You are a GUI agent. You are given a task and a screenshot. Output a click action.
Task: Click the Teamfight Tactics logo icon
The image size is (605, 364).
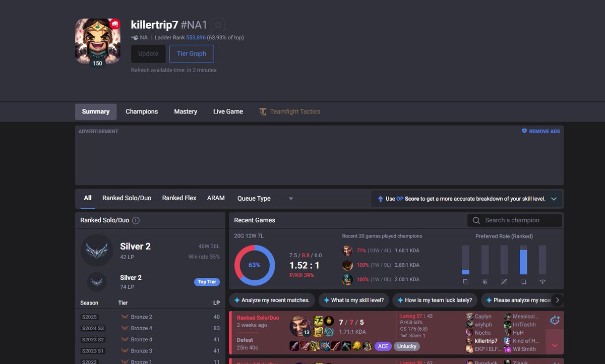tap(263, 112)
